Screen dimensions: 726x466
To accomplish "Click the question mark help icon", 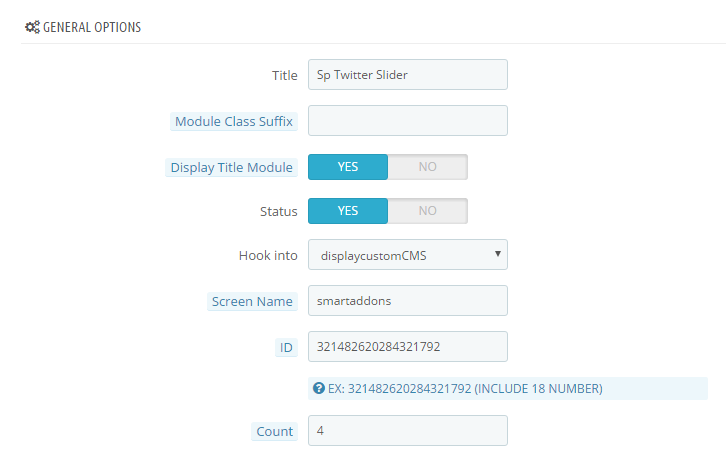I will (319, 388).
